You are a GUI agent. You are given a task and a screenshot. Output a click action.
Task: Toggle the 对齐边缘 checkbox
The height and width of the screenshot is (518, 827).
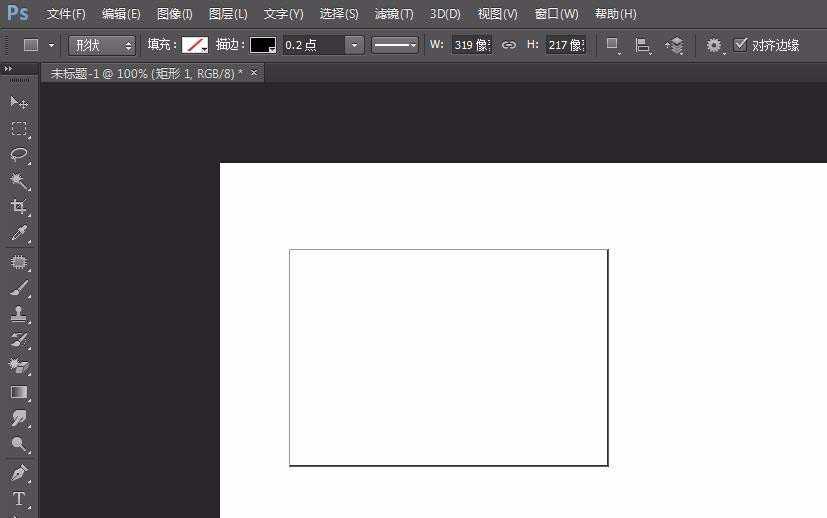click(x=740, y=45)
